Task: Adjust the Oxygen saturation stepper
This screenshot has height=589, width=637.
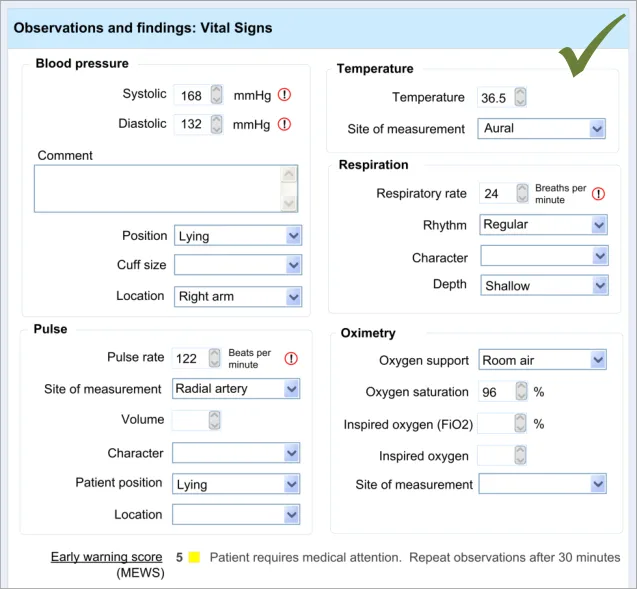Action: click(519, 392)
